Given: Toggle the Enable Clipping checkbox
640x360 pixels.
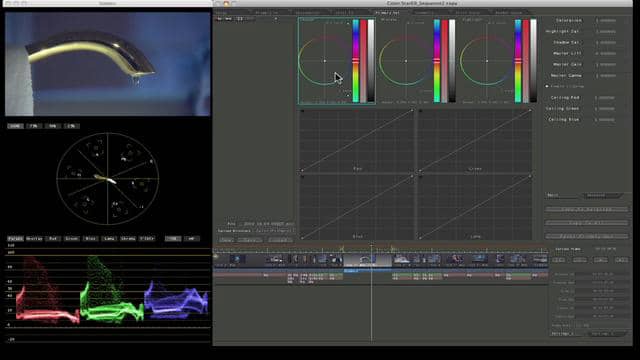Looking at the screenshot, I should (547, 87).
